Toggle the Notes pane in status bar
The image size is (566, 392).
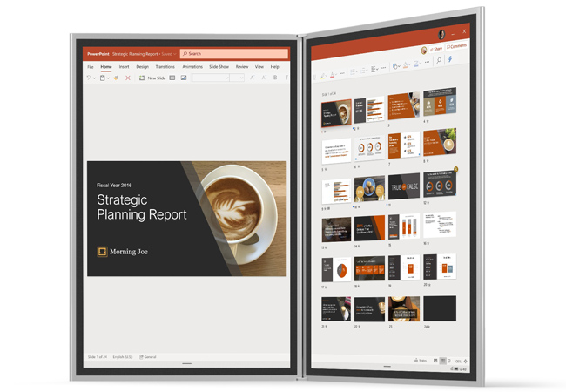pyautogui.click(x=421, y=361)
